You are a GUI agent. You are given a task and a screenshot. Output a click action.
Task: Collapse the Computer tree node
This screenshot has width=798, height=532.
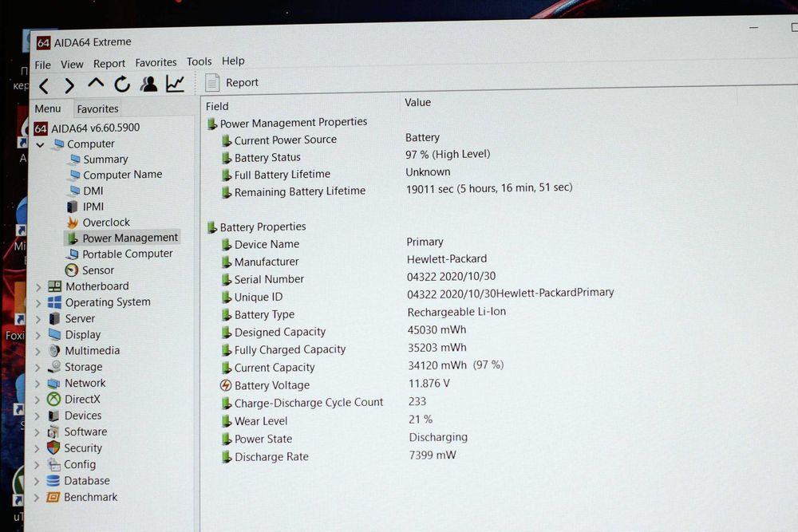[40, 145]
